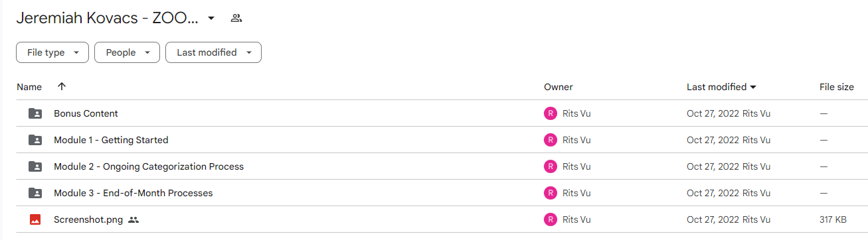
Task: Click the Module 3 shared folder icon
Action: (35, 193)
